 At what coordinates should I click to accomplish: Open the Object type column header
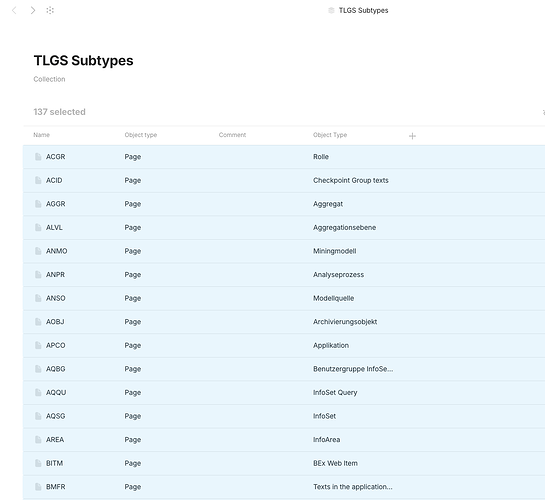(x=141, y=135)
